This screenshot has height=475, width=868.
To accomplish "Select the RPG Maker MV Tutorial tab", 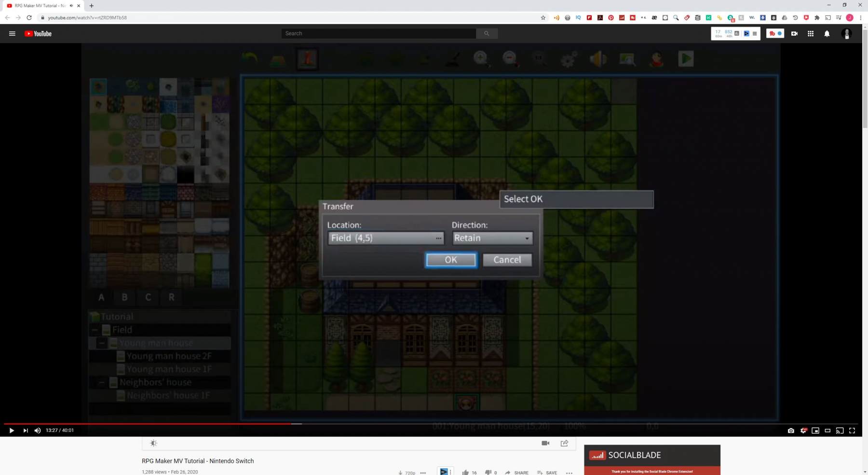I will [x=40, y=6].
